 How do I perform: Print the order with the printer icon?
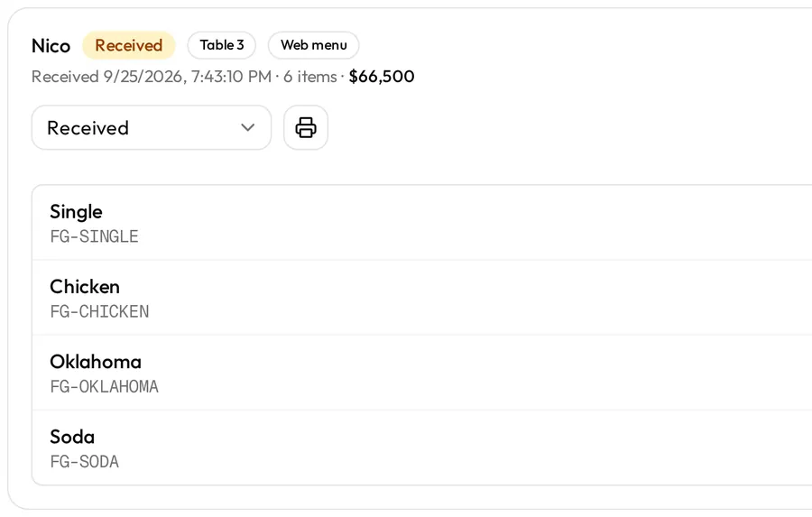[x=306, y=127]
